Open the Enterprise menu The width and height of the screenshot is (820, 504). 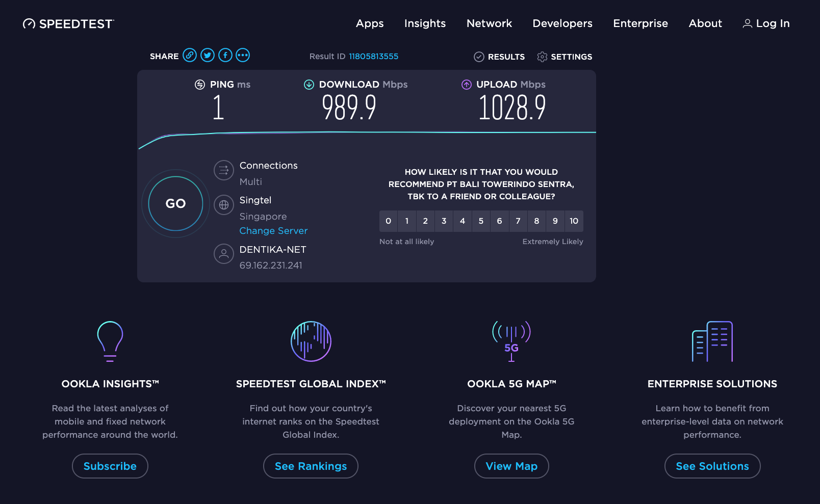640,23
